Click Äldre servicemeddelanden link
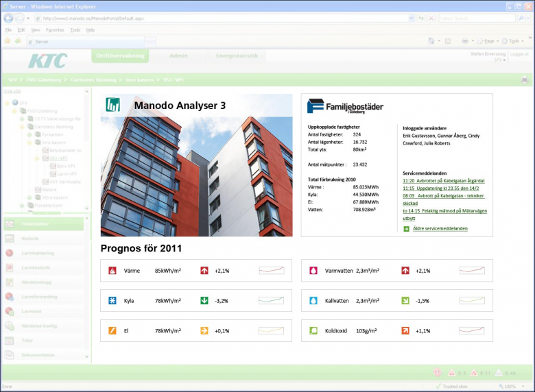This screenshot has width=535, height=392. pyautogui.click(x=440, y=229)
